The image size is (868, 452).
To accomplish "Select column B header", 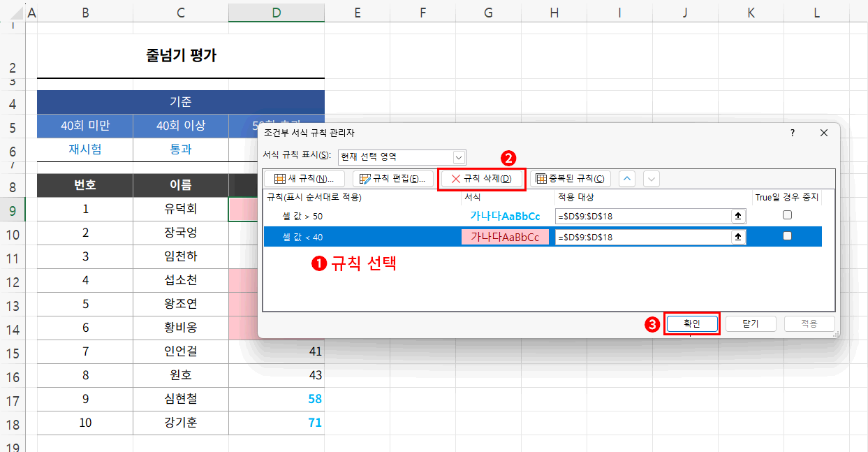I will coord(84,12).
